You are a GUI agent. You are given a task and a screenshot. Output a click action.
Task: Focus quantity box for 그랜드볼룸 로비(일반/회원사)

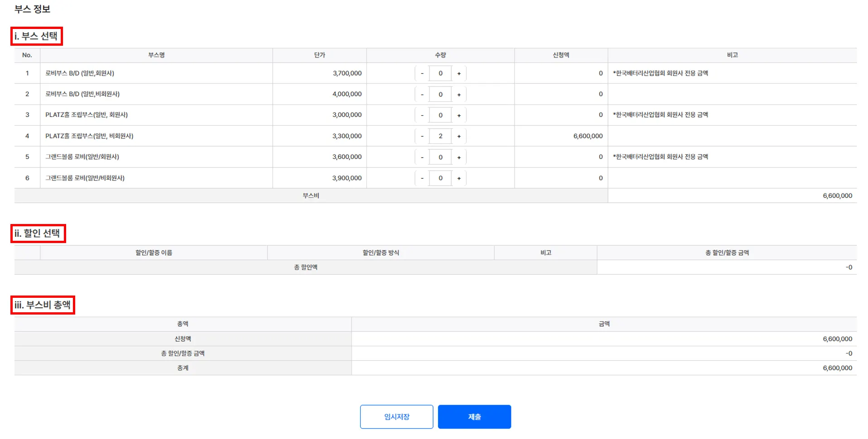pyautogui.click(x=440, y=157)
